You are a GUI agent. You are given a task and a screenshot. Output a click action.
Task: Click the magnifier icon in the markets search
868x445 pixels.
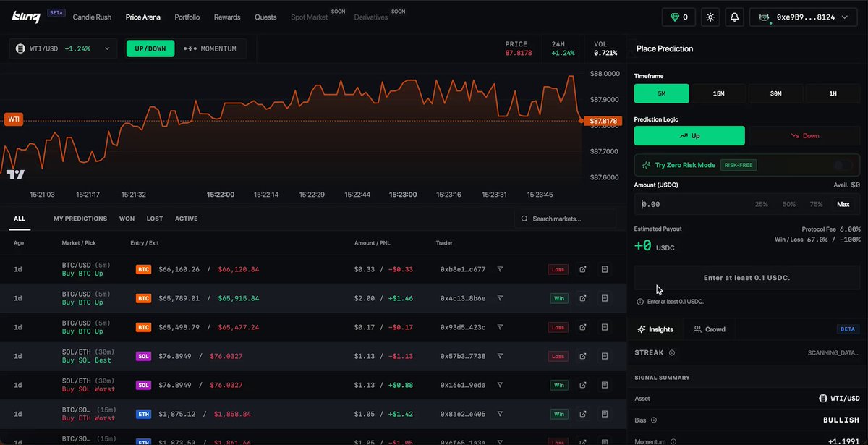(524, 219)
